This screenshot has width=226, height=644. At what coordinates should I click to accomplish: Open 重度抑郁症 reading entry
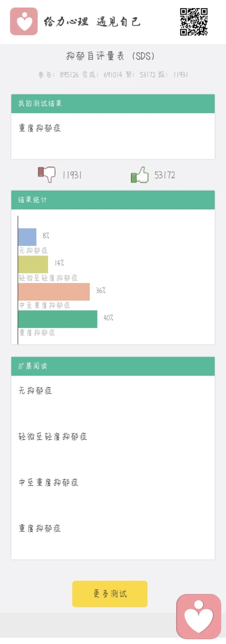click(40, 528)
